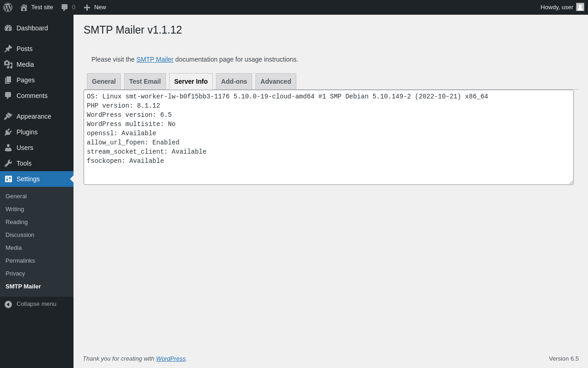The image size is (588, 368).
Task: Click the WordPress multisite: No line
Action: click(131, 124)
